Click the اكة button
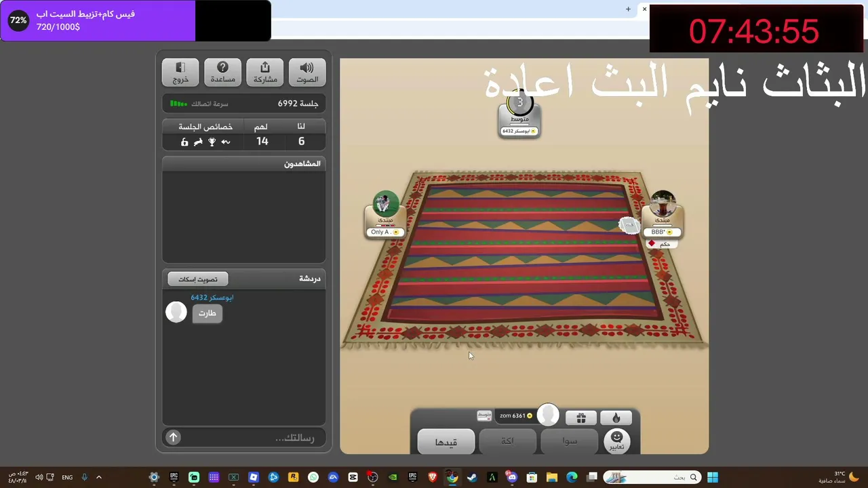 507,441
